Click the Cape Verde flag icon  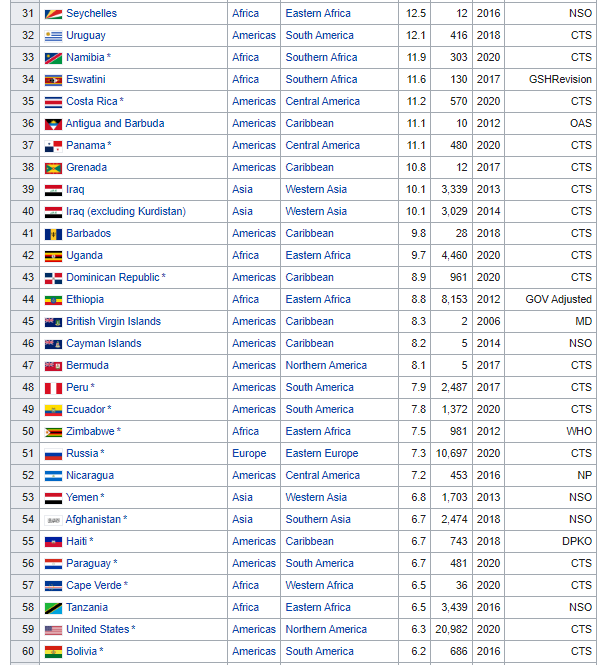[x=53, y=586]
